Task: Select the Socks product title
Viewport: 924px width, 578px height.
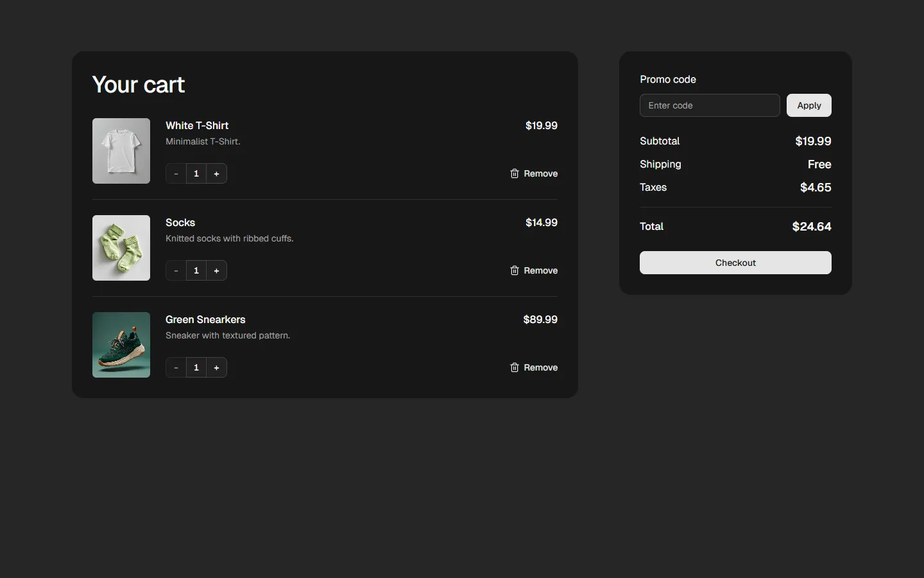Action: pos(180,222)
